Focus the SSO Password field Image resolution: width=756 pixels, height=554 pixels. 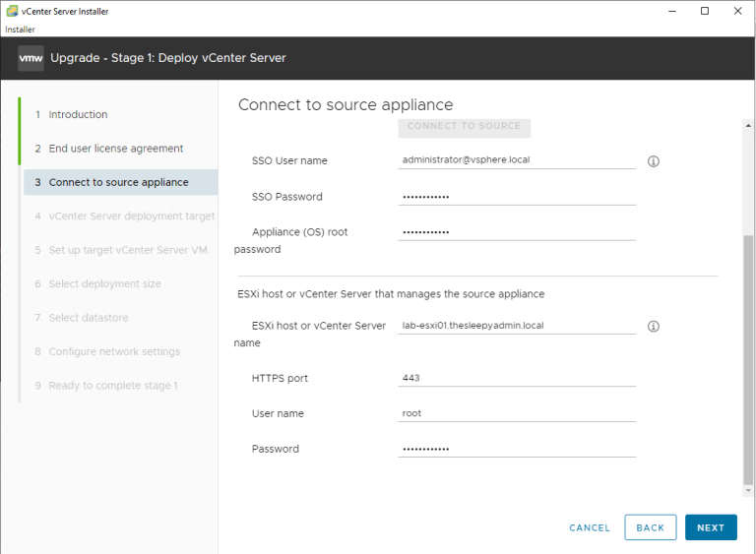(517, 196)
